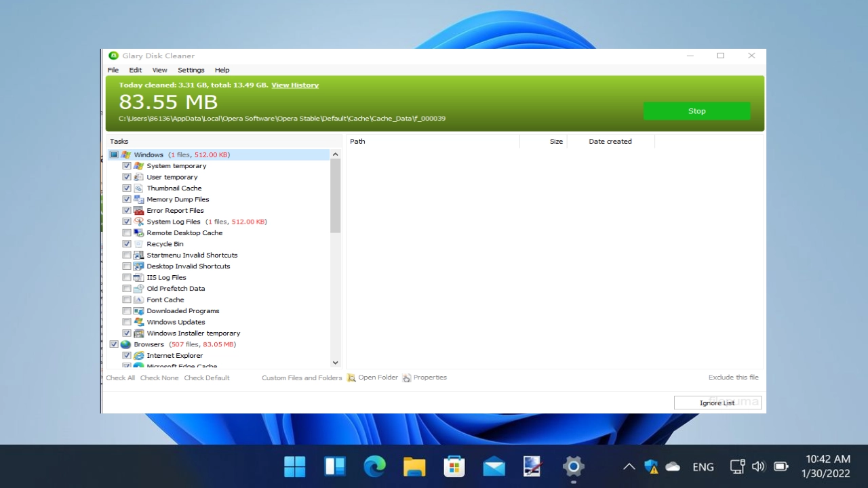The height and width of the screenshot is (488, 868).
Task: Open the clock and date flyout
Action: (x=826, y=466)
